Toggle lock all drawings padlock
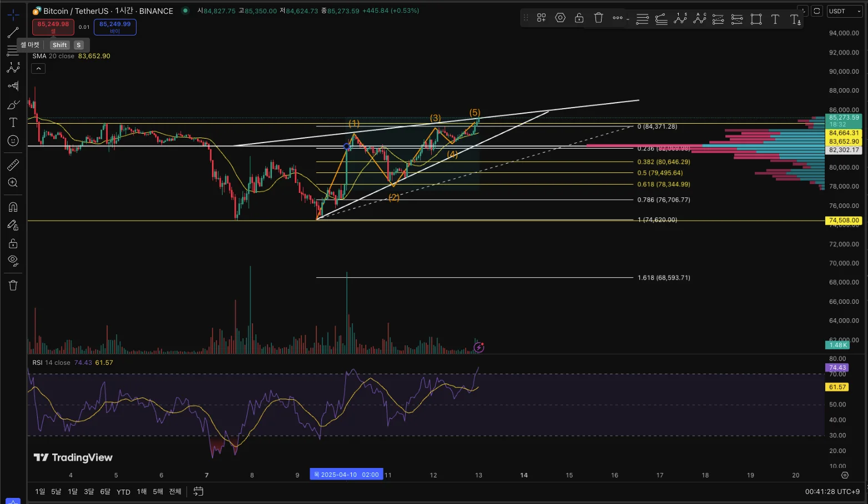 pyautogui.click(x=13, y=243)
